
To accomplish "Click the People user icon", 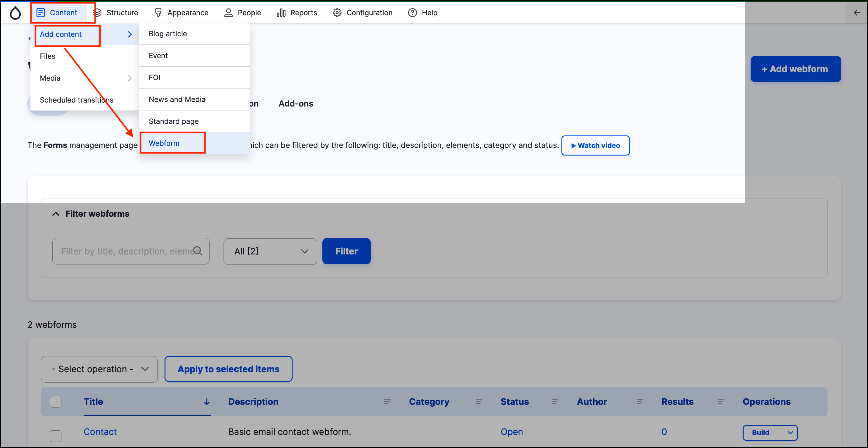I will pos(228,13).
